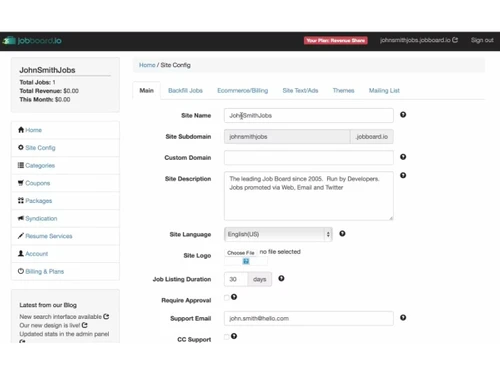Click the pencil icon beside Resume Services

(x=21, y=236)
